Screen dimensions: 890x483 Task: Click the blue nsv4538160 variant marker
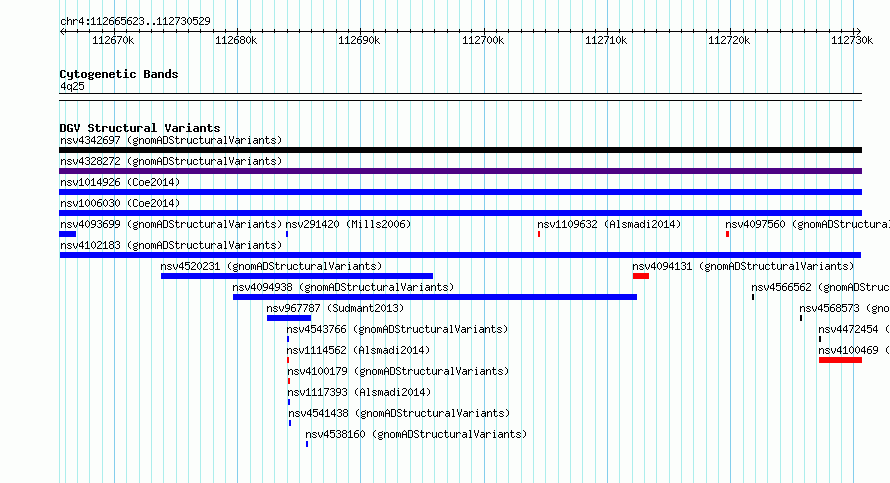click(307, 444)
